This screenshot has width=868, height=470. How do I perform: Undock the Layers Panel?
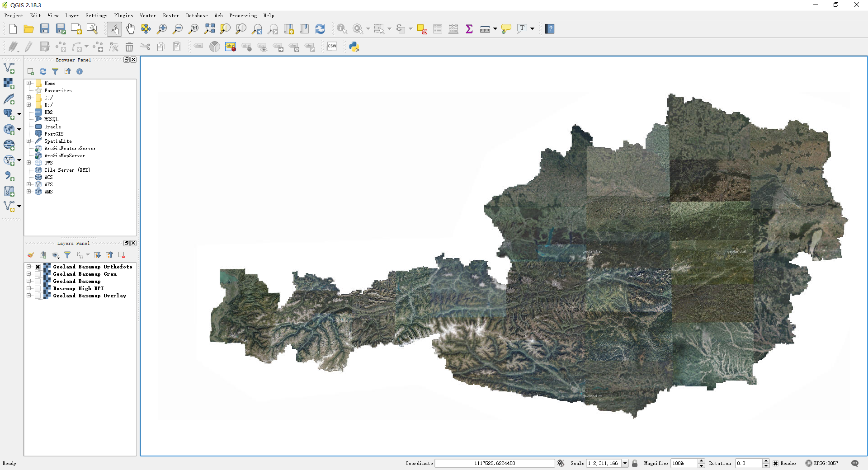point(127,243)
